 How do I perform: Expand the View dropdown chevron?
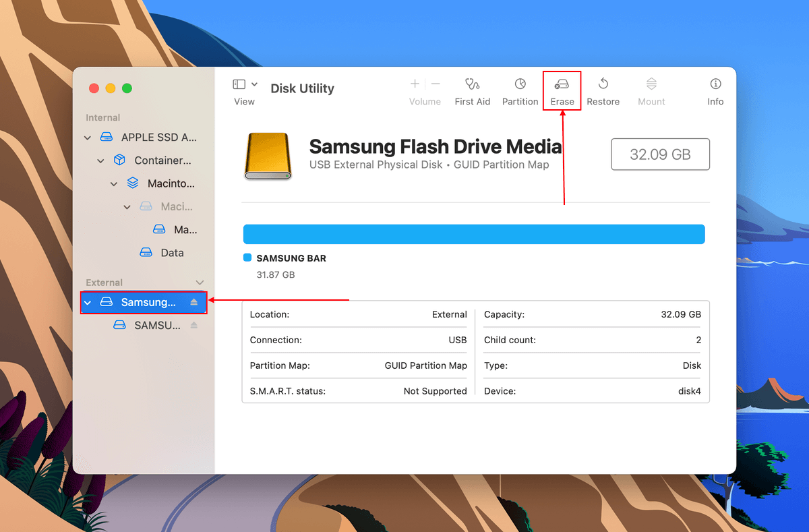tap(254, 84)
